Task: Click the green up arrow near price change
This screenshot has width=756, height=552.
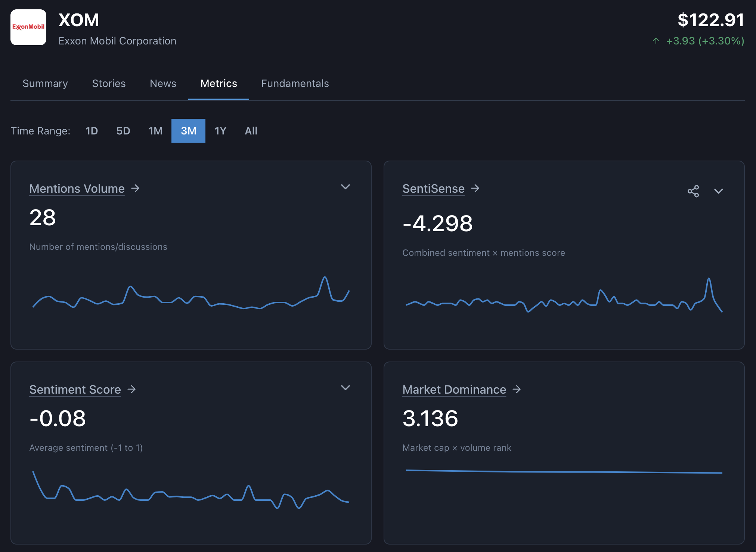Action: tap(656, 41)
